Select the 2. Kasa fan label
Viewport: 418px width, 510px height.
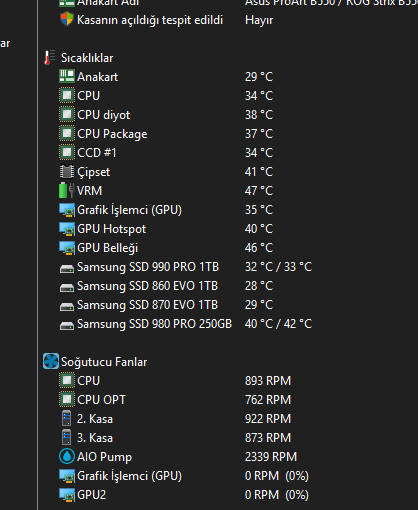click(x=95, y=419)
